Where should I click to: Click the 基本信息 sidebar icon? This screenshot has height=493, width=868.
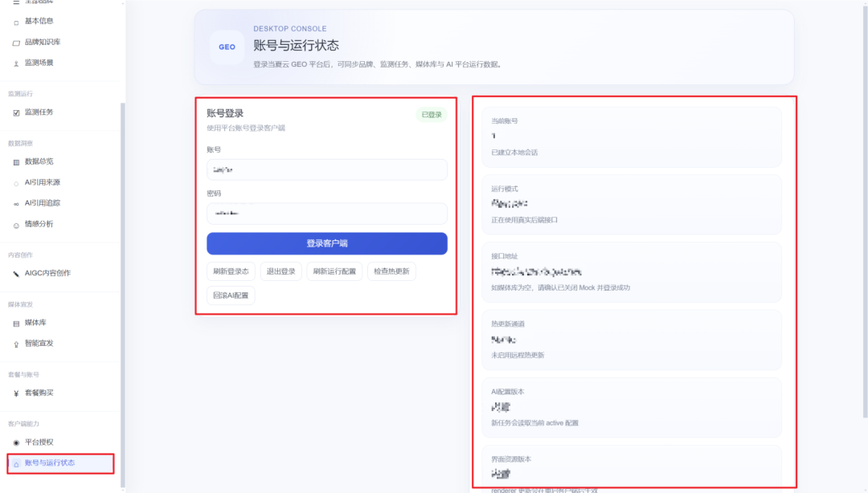(16, 22)
